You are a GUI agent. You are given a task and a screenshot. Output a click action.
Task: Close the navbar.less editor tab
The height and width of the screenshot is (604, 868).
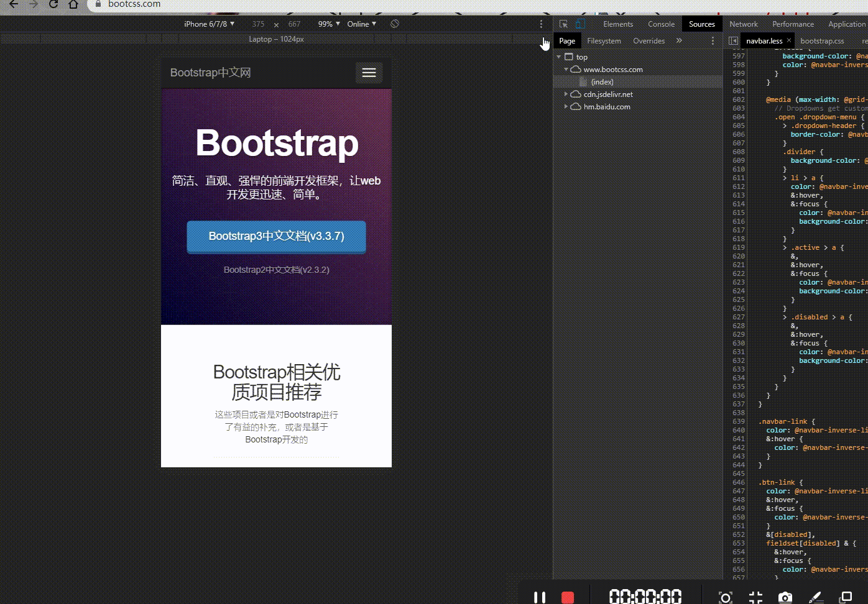[x=789, y=40]
